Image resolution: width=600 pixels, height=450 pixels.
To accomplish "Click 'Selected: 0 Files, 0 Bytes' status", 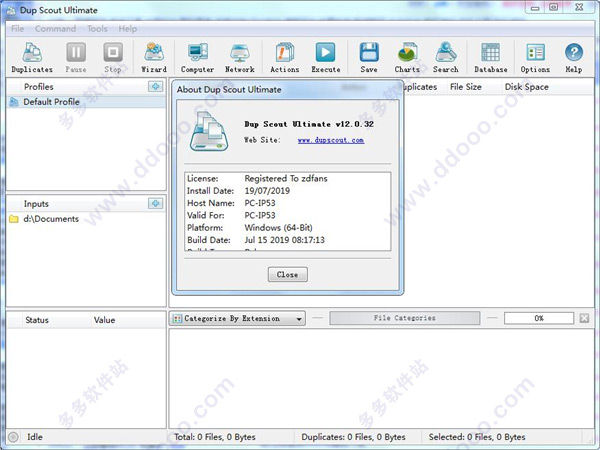I will pos(477,437).
